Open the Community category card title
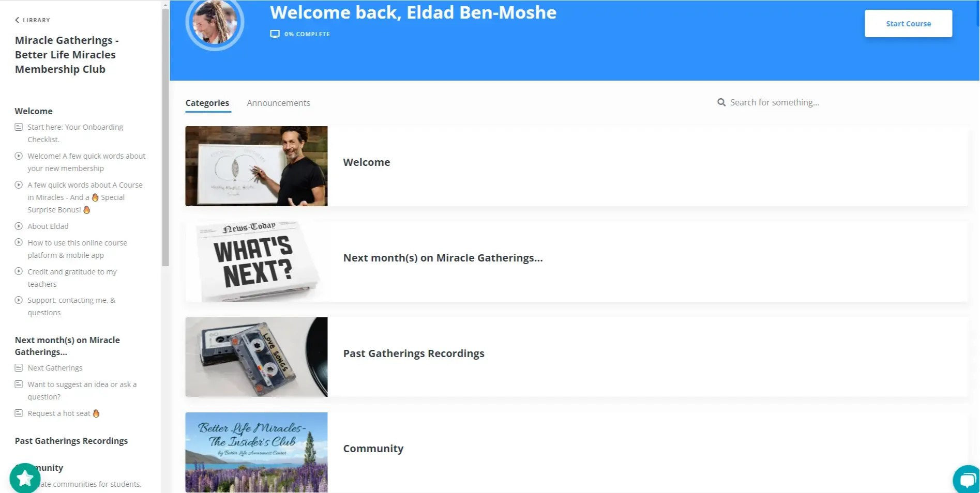The height and width of the screenshot is (493, 980). point(373,449)
